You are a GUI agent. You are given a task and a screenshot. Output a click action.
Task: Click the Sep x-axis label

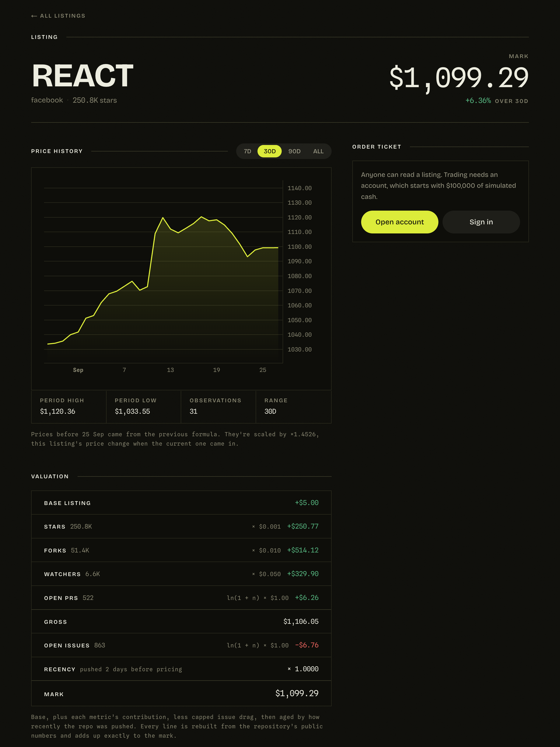[78, 370]
